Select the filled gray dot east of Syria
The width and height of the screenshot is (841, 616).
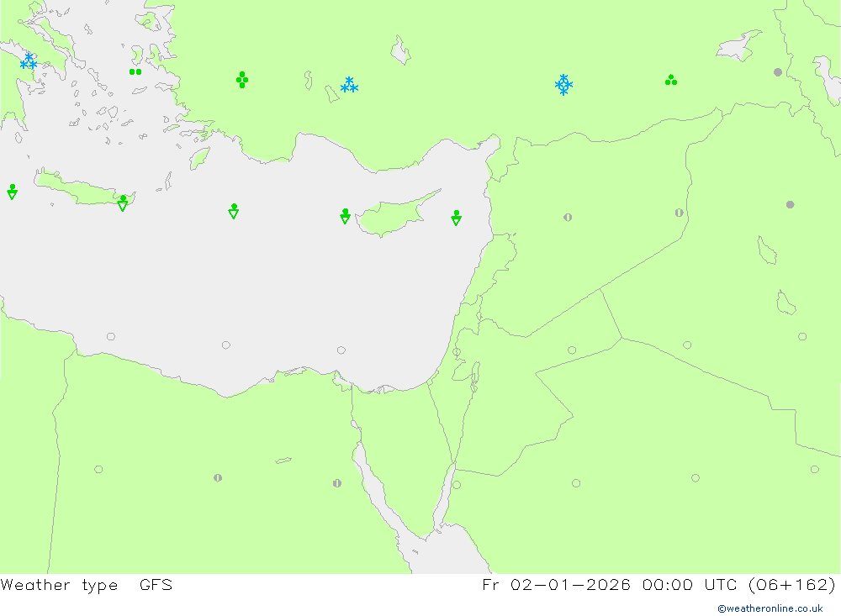point(790,205)
